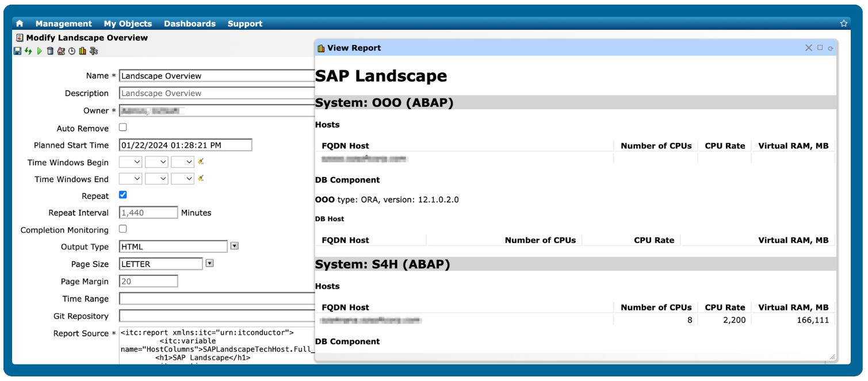Image resolution: width=868 pixels, height=381 pixels.
Task: Open the Dashboards menu
Action: (190, 24)
